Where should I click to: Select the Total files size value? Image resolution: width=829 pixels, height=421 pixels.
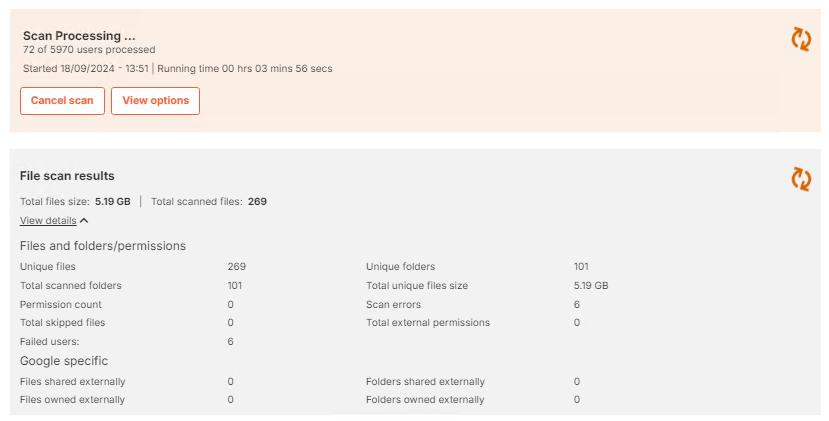[113, 201]
